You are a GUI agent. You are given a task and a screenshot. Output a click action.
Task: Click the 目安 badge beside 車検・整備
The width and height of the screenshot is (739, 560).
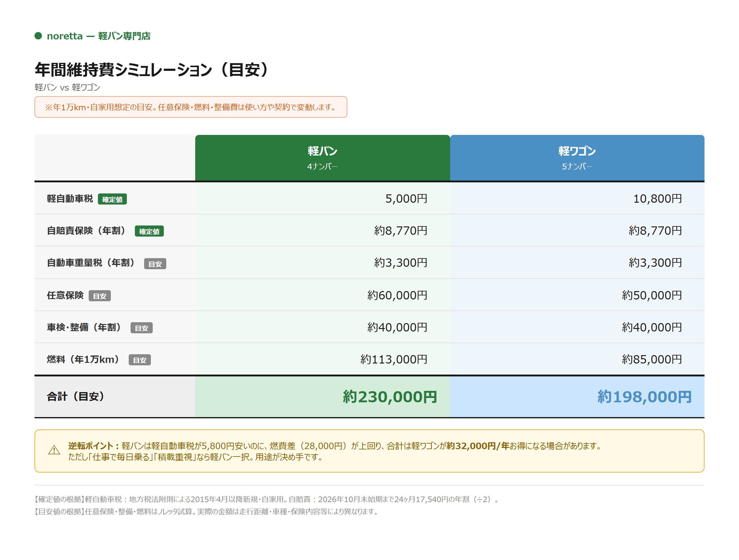pyautogui.click(x=141, y=328)
